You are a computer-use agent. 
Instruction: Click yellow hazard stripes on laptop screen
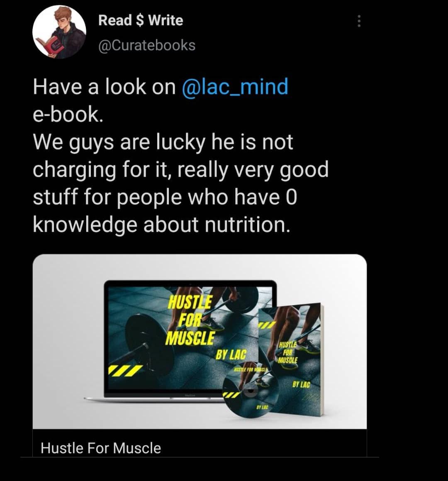123,370
